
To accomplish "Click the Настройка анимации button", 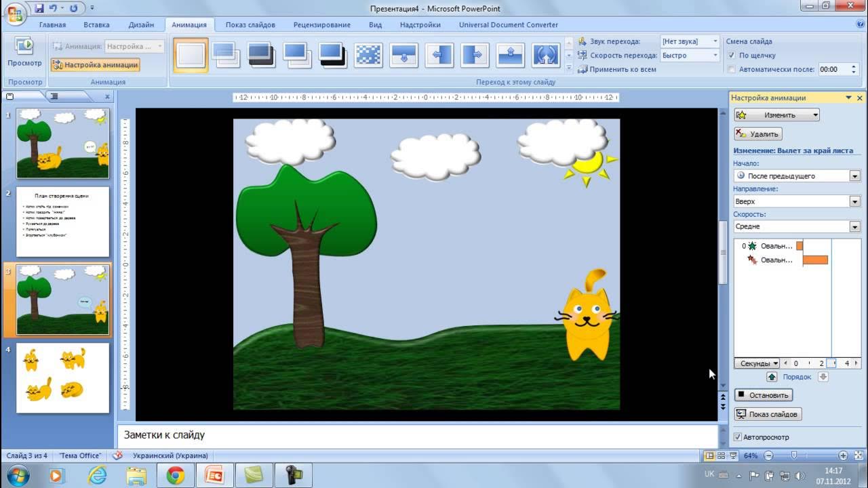I will [x=95, y=65].
